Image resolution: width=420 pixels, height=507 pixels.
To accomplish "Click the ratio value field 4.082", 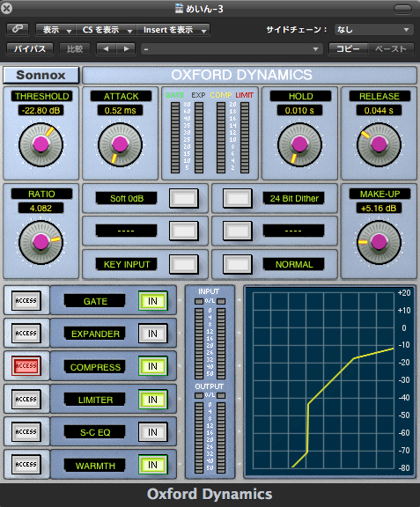I will [x=41, y=209].
